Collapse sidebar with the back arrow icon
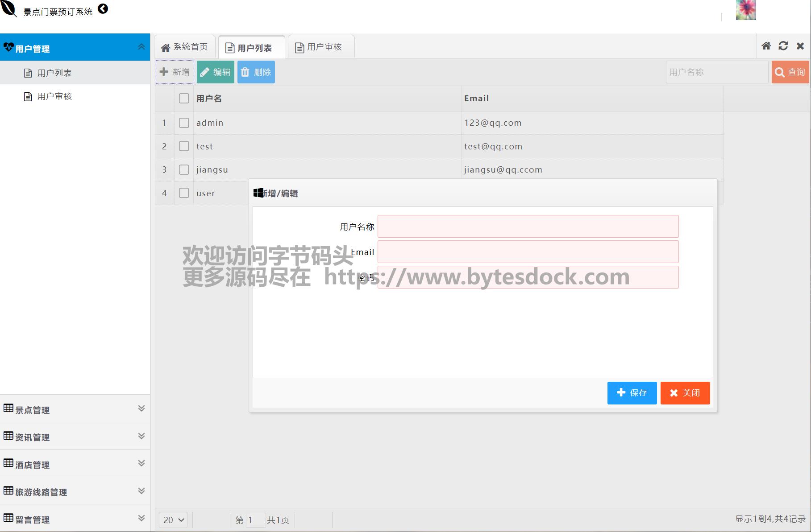Screen dimensions: 811x532 click(x=103, y=9)
